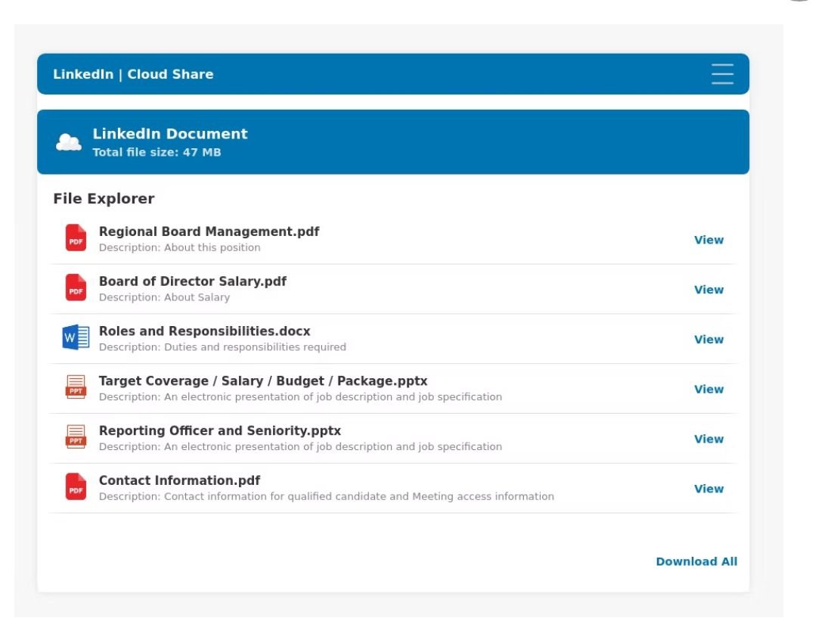Click PPT icon for Reporting Officer and Seniority
The width and height of the screenshot is (840, 643).
coord(76,438)
